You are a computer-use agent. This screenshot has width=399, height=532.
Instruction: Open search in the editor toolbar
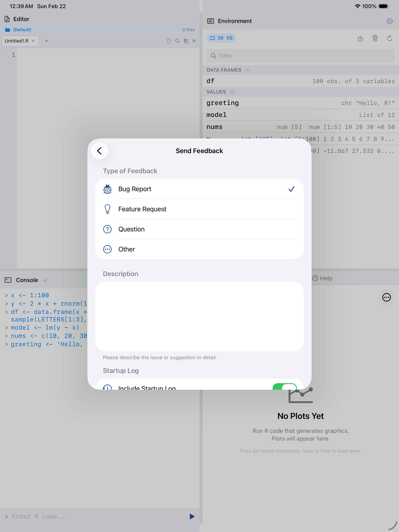(x=177, y=41)
